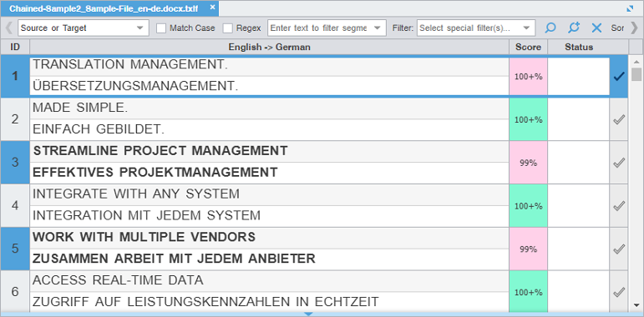Image resolution: width=644 pixels, height=317 pixels.
Task: Expand the bottom panel collapse arrow
Action: [x=308, y=314]
